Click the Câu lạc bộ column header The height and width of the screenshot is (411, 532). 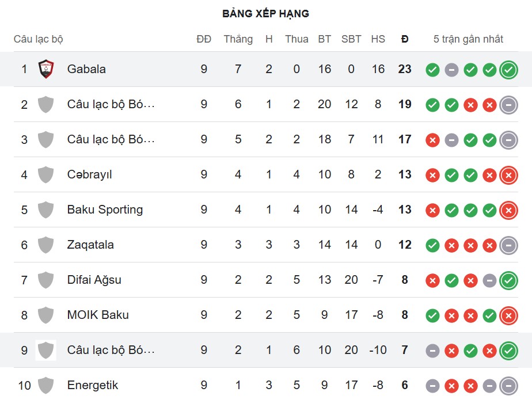click(x=38, y=39)
